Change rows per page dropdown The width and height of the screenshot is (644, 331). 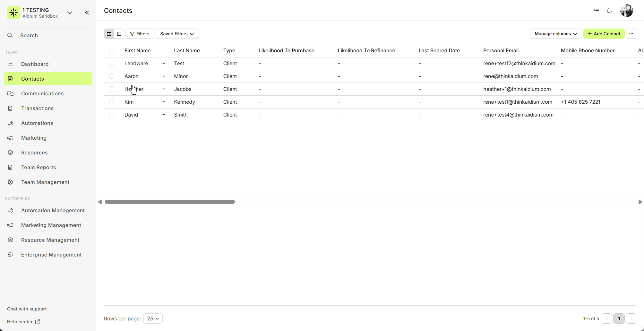(153, 318)
